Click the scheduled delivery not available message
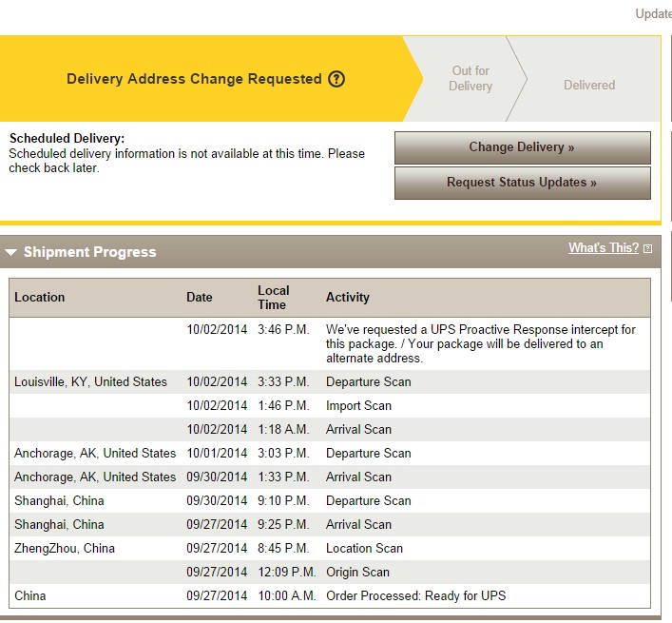 tap(187, 161)
